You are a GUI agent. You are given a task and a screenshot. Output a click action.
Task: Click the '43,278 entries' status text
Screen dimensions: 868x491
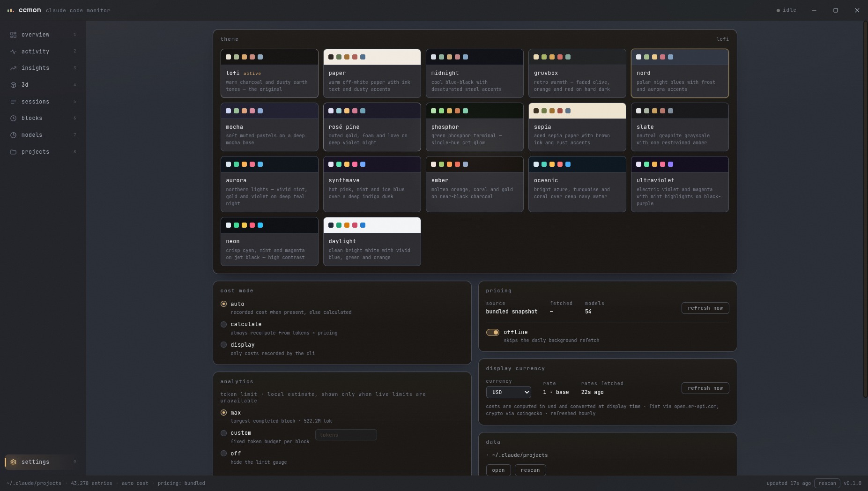point(91,483)
